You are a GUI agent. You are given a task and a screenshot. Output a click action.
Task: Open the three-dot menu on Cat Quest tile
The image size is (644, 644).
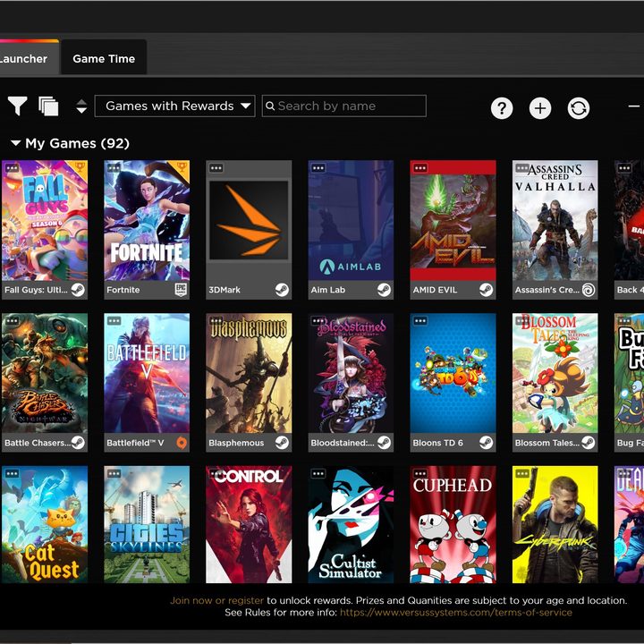pos(12,473)
